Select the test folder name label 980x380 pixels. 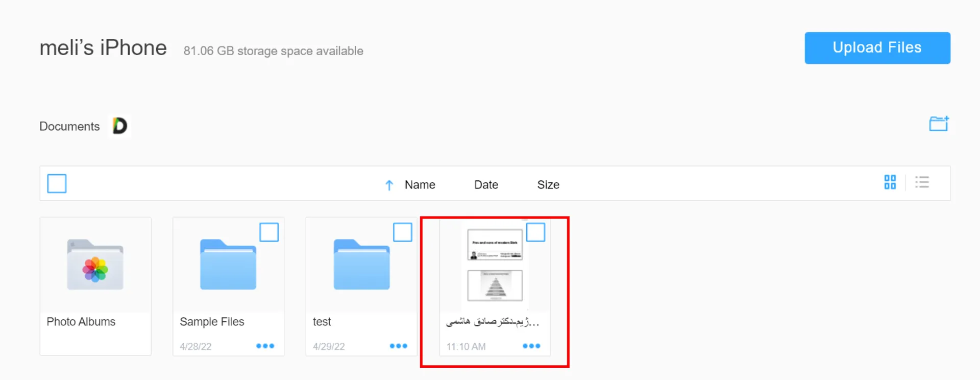click(x=322, y=322)
